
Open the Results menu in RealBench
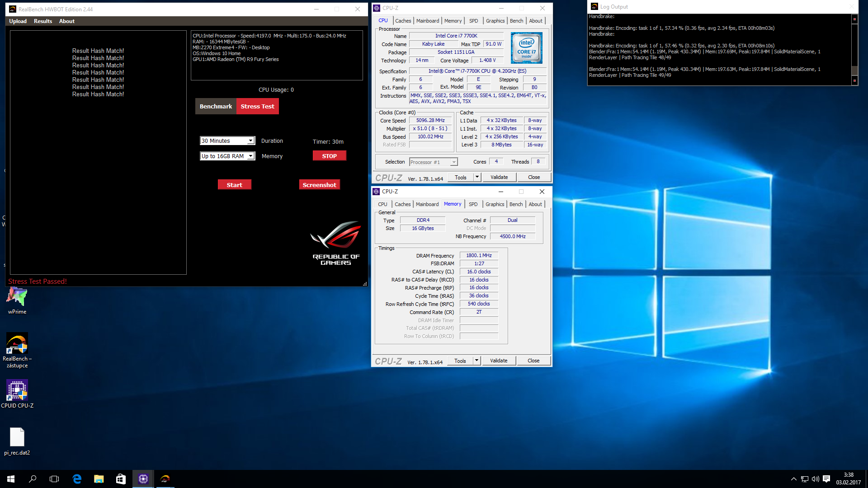coord(43,21)
